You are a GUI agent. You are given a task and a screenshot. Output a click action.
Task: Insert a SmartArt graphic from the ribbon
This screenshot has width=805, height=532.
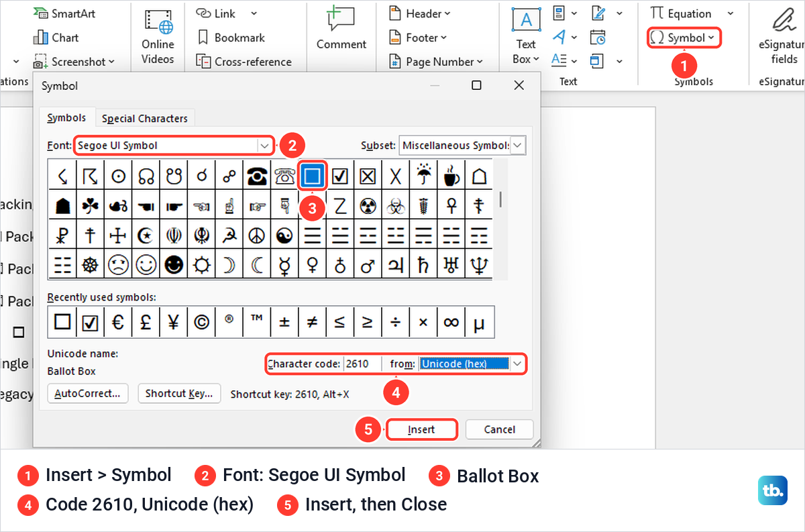[66, 13]
